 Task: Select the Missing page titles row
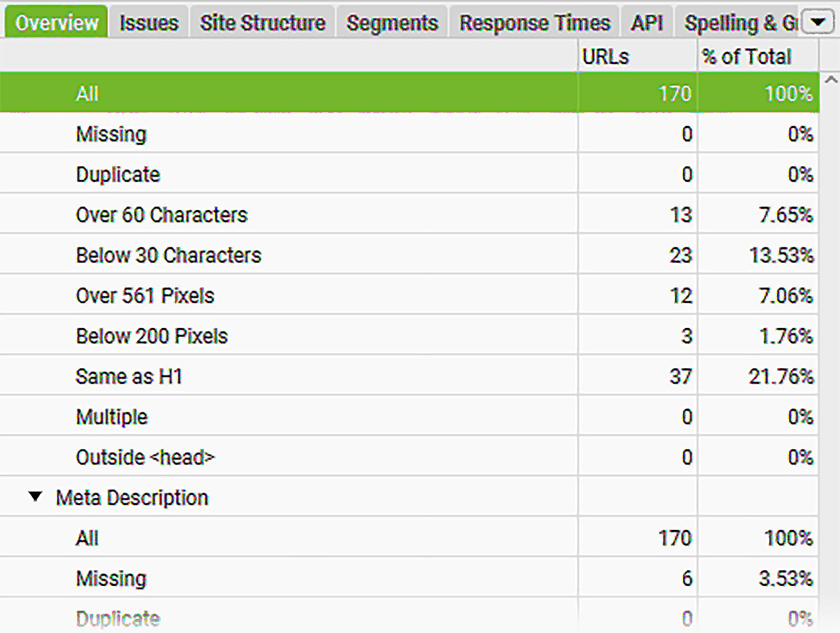[x=111, y=134]
